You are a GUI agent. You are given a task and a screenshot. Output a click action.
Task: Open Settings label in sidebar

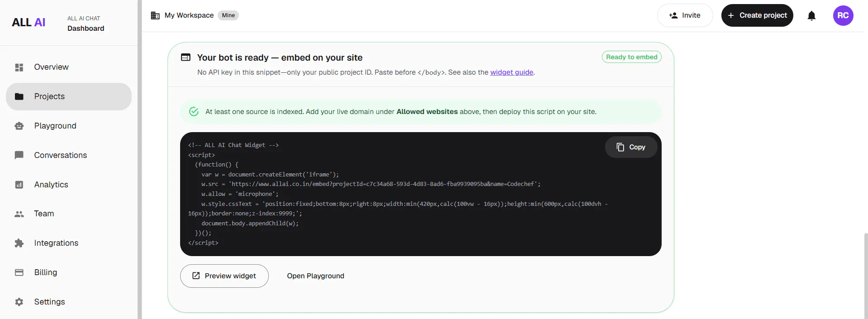click(x=49, y=302)
